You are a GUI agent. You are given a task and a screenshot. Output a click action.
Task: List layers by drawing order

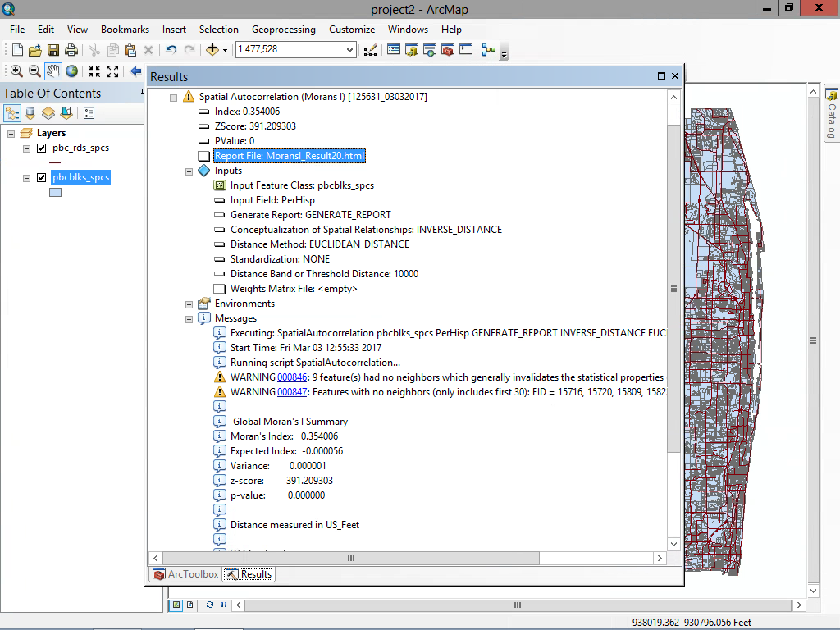coord(12,113)
